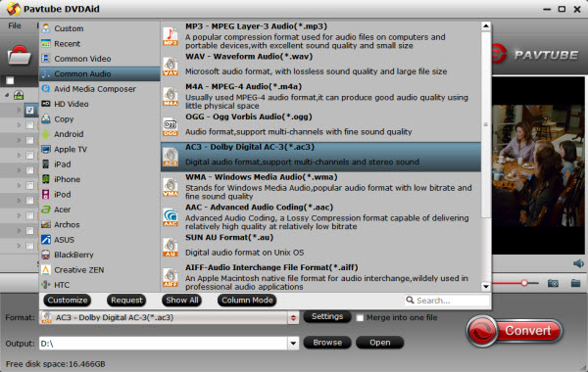
Task: Select the HTC category
Action: click(99, 285)
